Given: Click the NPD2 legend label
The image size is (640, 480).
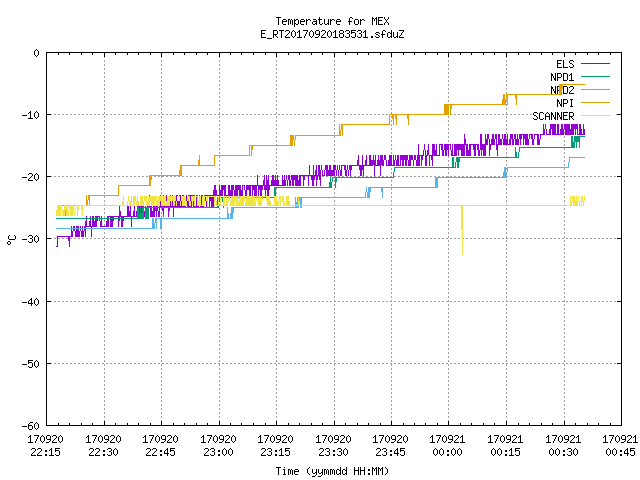Looking at the screenshot, I should coord(562,90).
